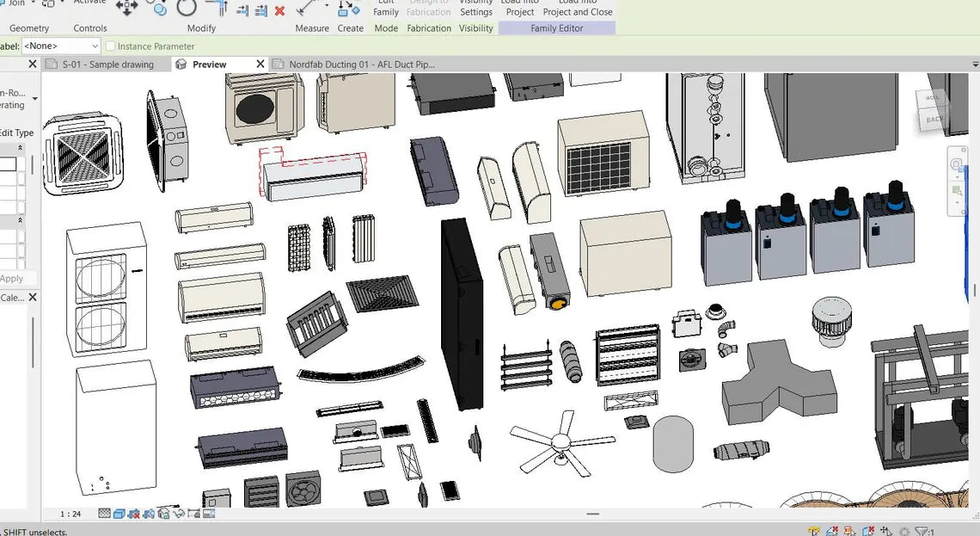The height and width of the screenshot is (536, 980).
Task: Click the Create Similar icon
Action: (349, 8)
